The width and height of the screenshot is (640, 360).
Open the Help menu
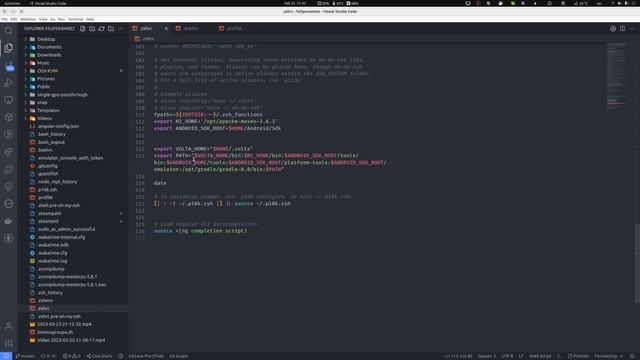click(90, 19)
